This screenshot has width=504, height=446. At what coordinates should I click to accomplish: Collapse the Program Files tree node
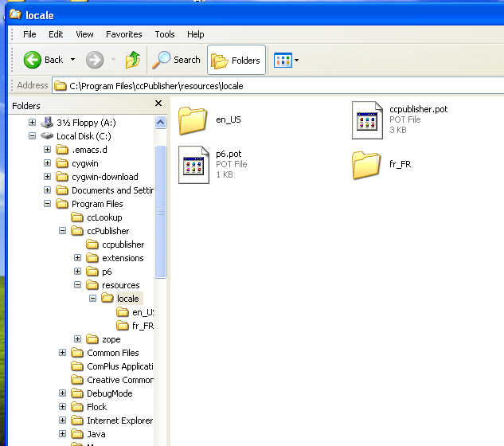click(x=47, y=204)
